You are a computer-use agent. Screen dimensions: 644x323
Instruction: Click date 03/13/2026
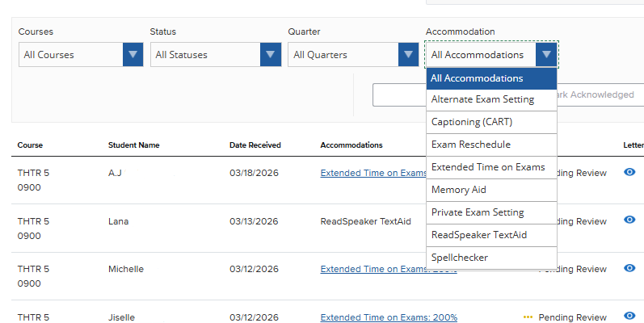254,221
